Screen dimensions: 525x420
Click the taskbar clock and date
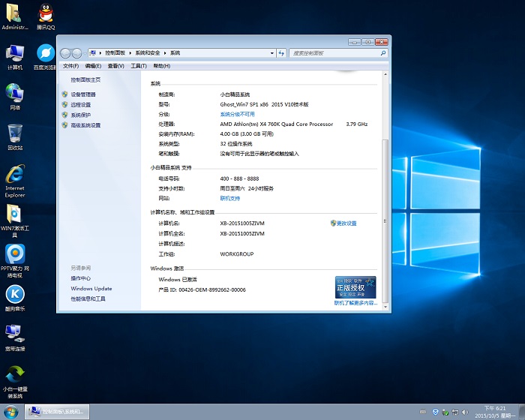tap(495, 412)
